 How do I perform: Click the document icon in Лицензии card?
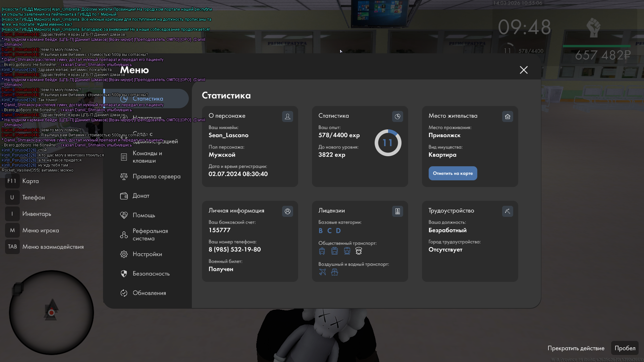397,212
